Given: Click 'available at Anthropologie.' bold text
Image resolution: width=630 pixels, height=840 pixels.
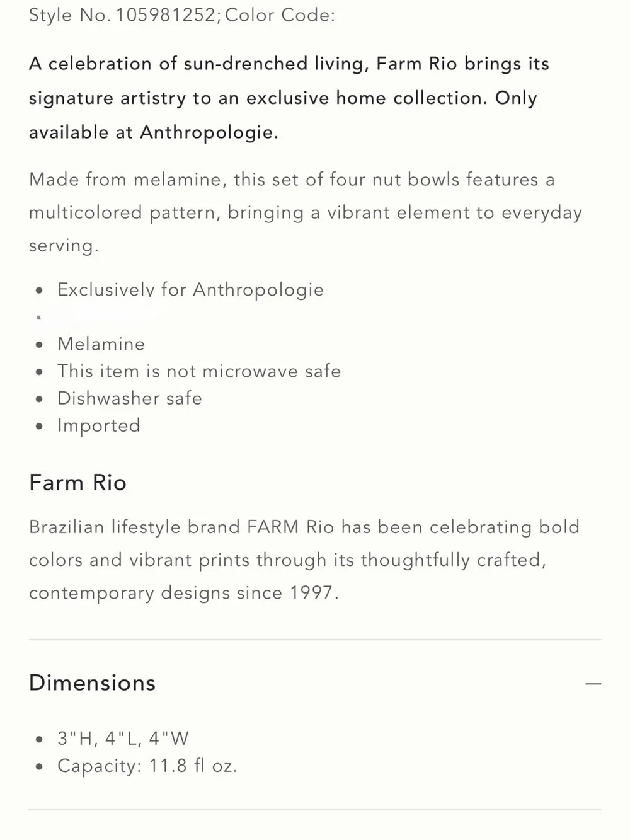Looking at the screenshot, I should pyautogui.click(x=154, y=132).
